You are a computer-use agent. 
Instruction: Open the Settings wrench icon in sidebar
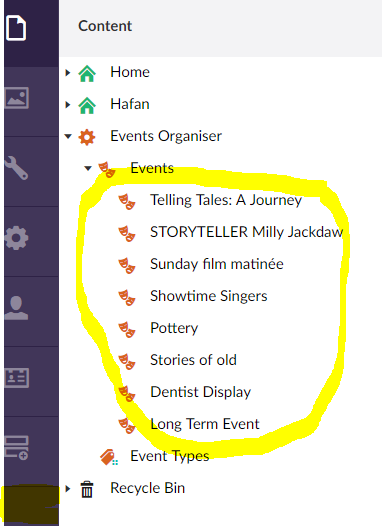pyautogui.click(x=16, y=168)
